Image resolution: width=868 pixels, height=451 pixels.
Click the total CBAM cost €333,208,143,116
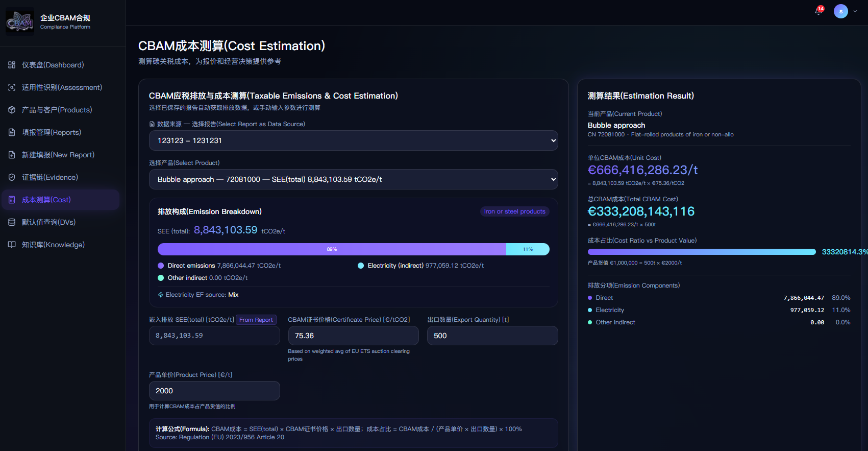(x=641, y=211)
